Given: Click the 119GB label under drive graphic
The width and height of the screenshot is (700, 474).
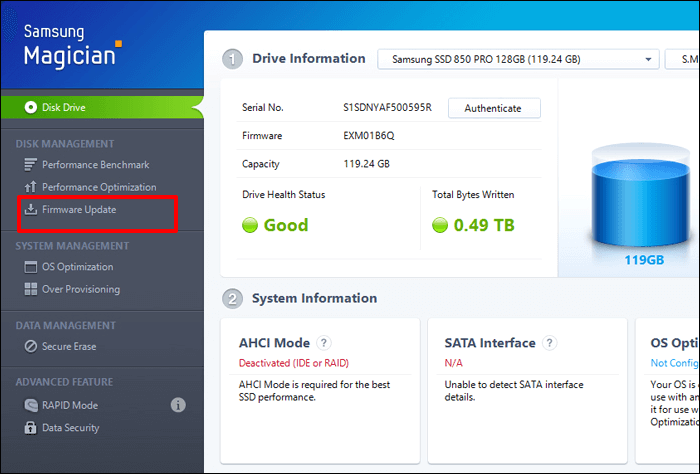Looking at the screenshot, I should [x=644, y=260].
